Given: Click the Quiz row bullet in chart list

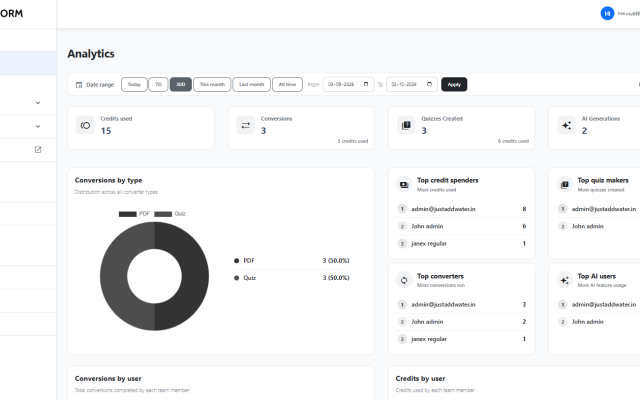Looking at the screenshot, I should (236, 278).
